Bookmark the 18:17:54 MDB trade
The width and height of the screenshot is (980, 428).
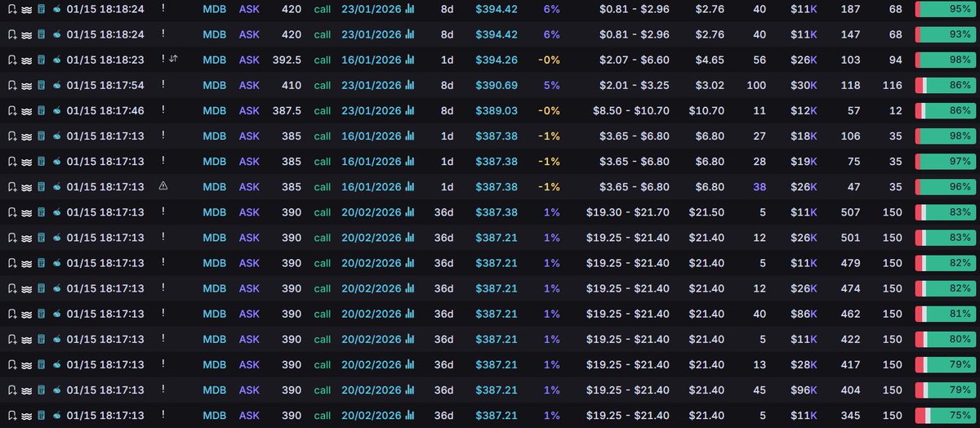(x=12, y=86)
